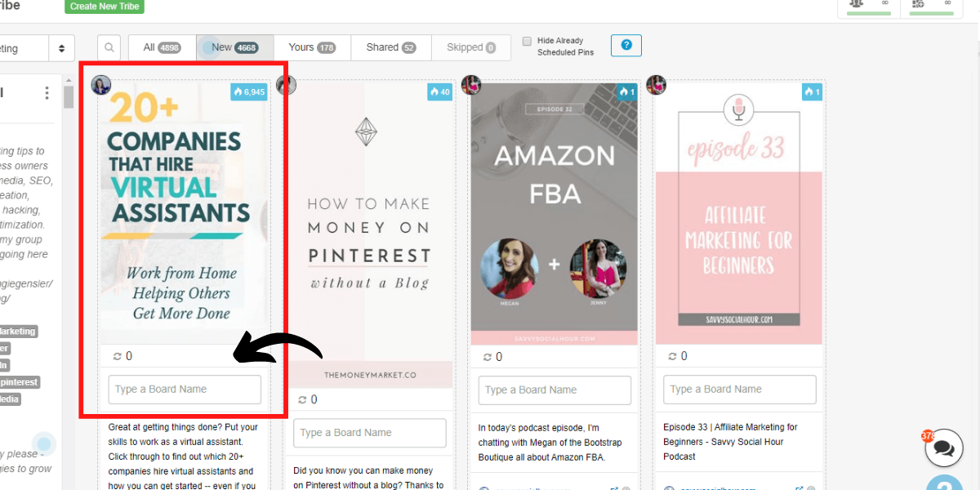The width and height of the screenshot is (980, 490).
Task: Switch to the All 4898 tab
Action: 162,47
